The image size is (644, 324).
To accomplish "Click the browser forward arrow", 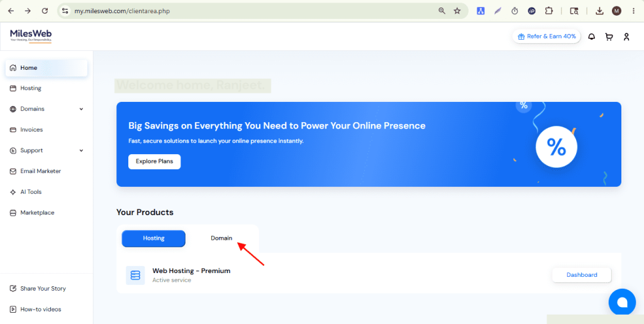I will coord(28,11).
